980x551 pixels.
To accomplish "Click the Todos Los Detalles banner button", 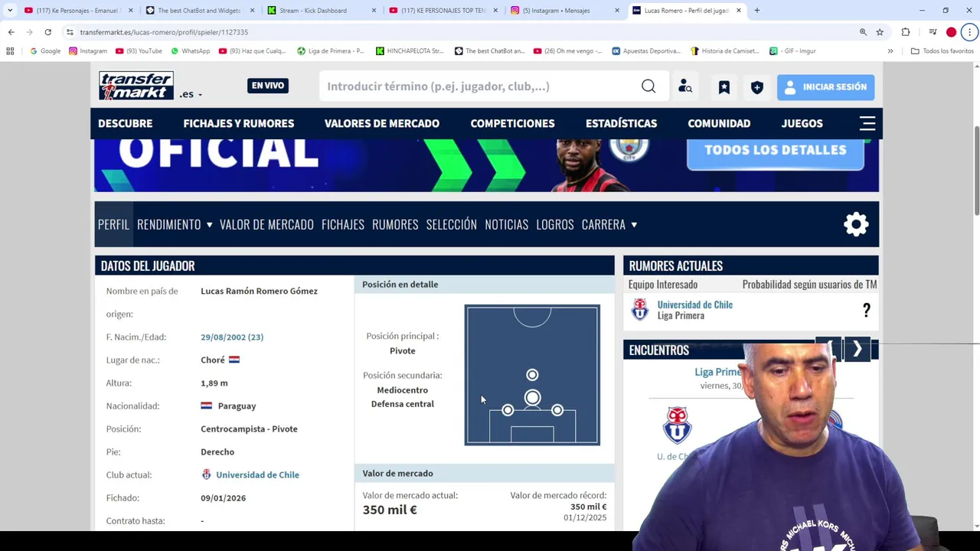I will (x=776, y=150).
